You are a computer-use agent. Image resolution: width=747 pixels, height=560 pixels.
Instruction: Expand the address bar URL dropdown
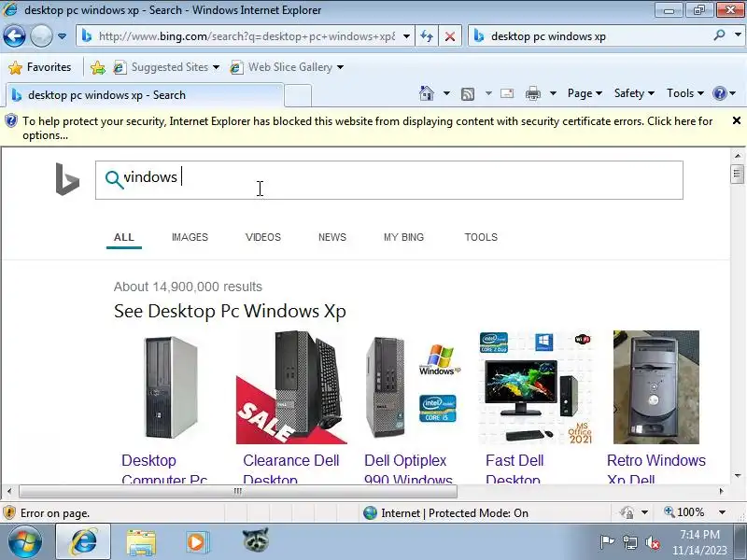[x=406, y=36]
